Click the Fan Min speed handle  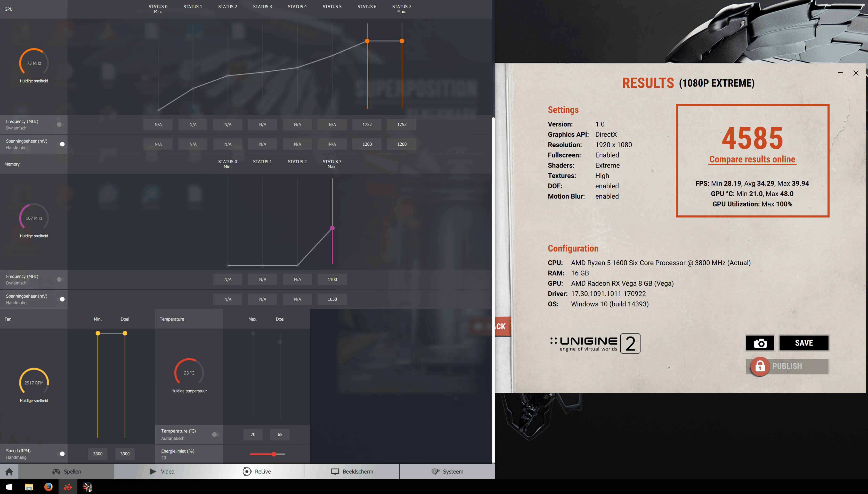98,333
